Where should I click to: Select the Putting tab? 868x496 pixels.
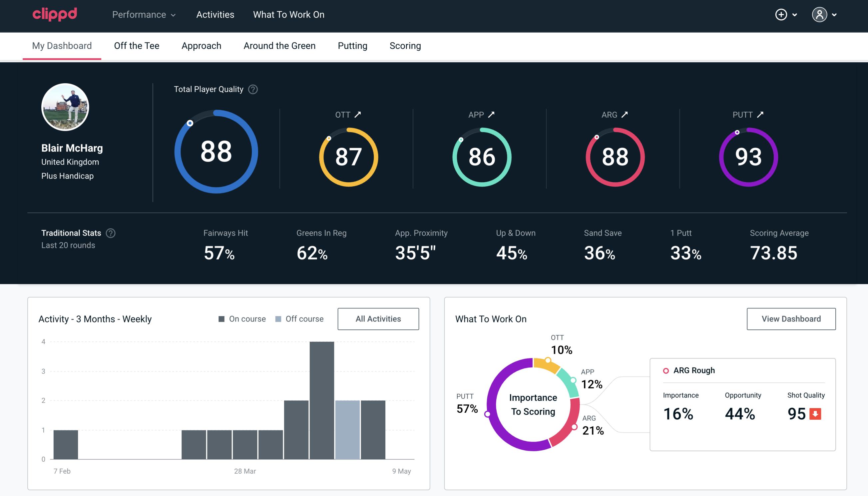pos(352,45)
